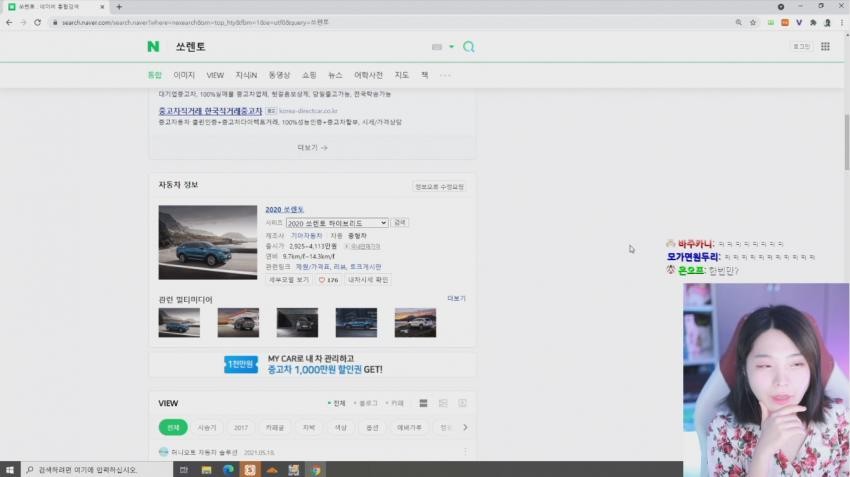
Task: Select the 2017 keyword chip
Action: point(241,428)
